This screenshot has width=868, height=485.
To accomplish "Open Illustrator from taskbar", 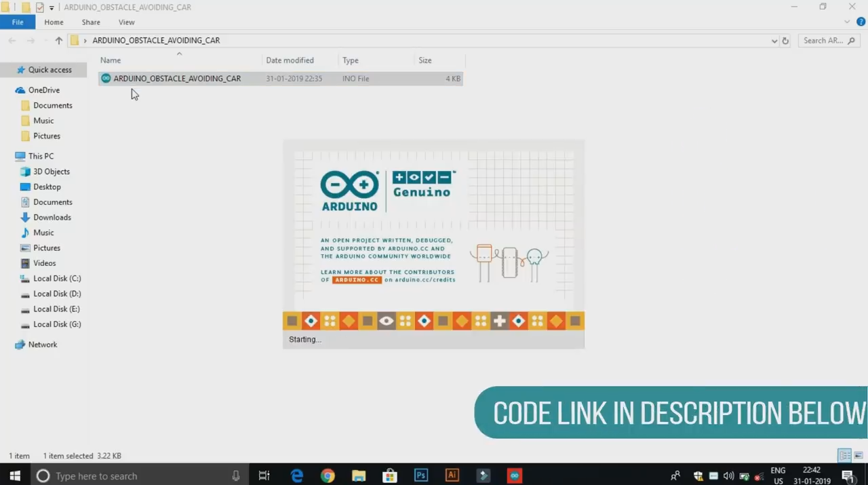I will [452, 476].
